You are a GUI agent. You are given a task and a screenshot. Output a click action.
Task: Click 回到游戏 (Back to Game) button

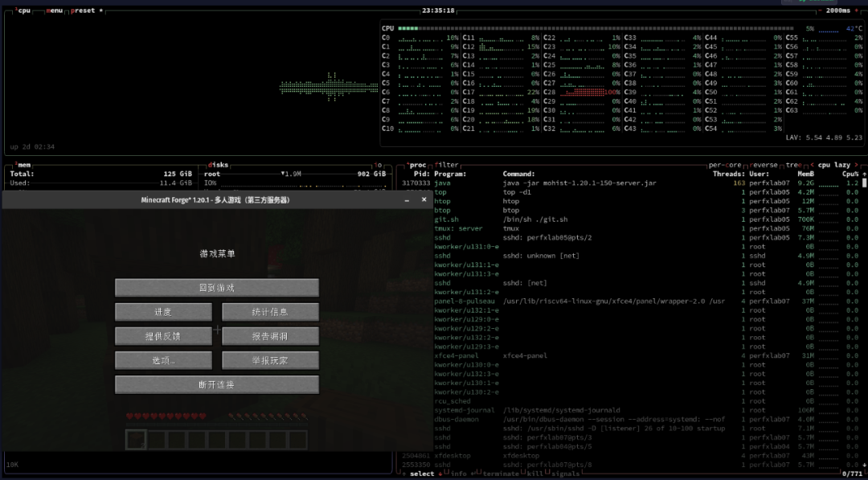216,288
